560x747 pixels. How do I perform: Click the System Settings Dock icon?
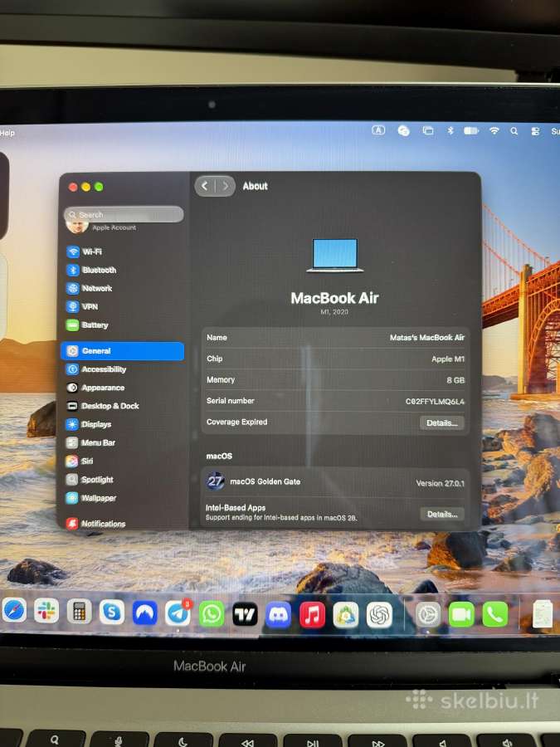click(x=428, y=614)
